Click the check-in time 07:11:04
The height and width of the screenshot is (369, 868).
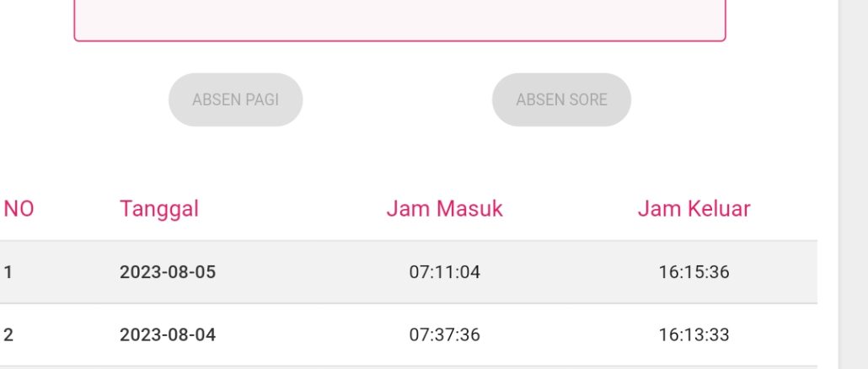(x=444, y=272)
